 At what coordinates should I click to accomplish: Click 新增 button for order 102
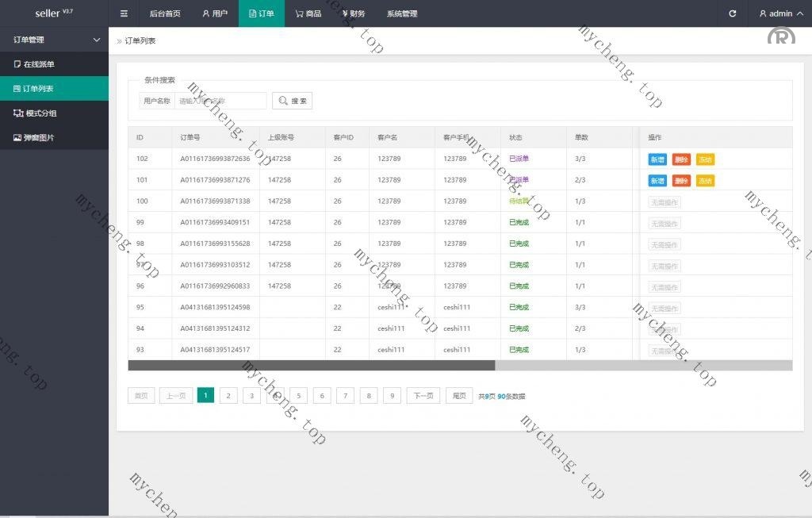pos(657,159)
